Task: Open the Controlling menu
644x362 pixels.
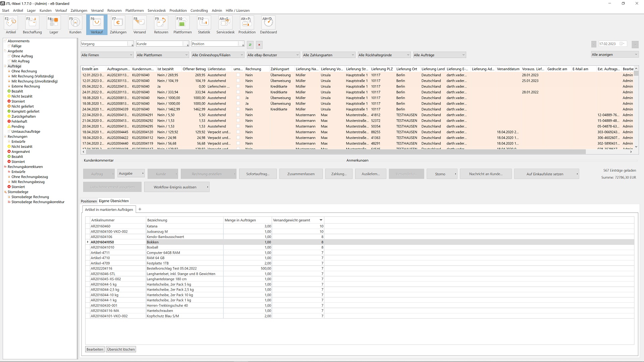Action: pyautogui.click(x=199, y=10)
